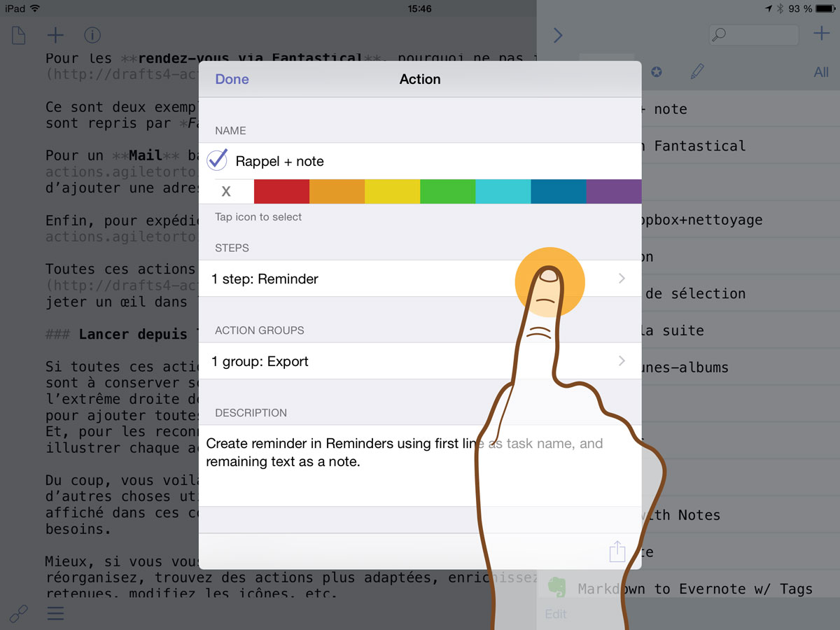
Task: Add a new action with the panel's plus icon
Action: click(x=820, y=33)
